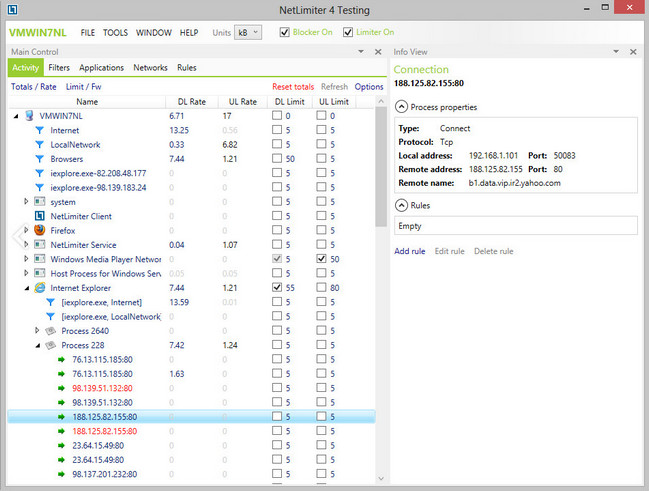The height and width of the screenshot is (491, 649).
Task: Click the NetLimiter Service icon
Action: click(40, 245)
